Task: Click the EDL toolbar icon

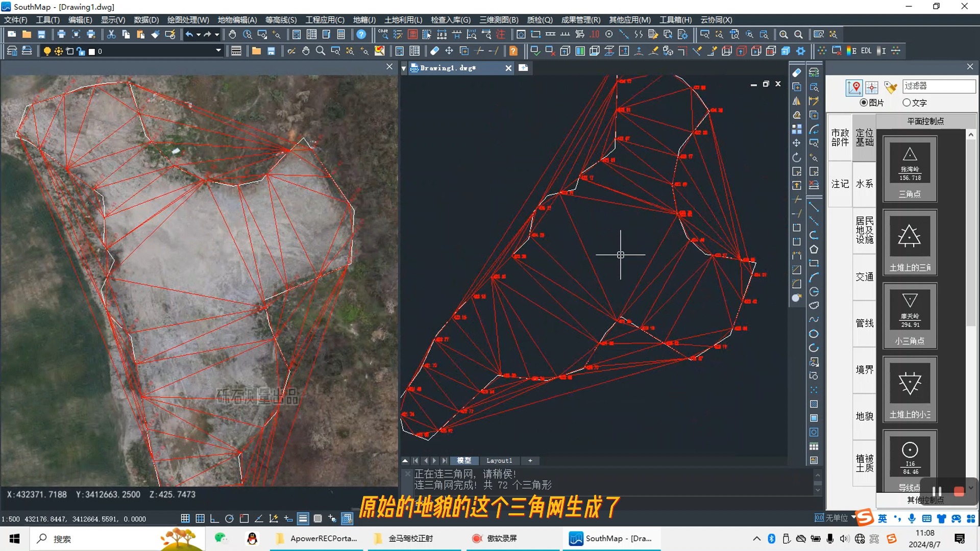Action: tap(866, 51)
